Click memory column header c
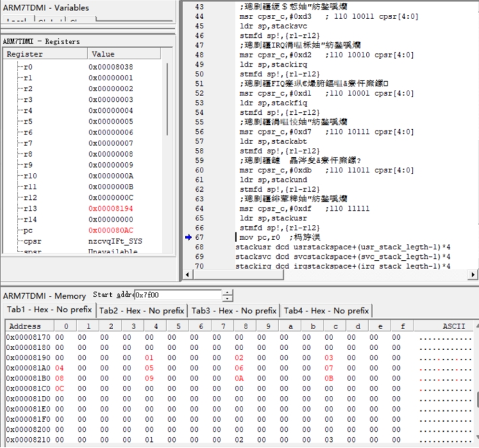The image size is (479, 448). 335,326
